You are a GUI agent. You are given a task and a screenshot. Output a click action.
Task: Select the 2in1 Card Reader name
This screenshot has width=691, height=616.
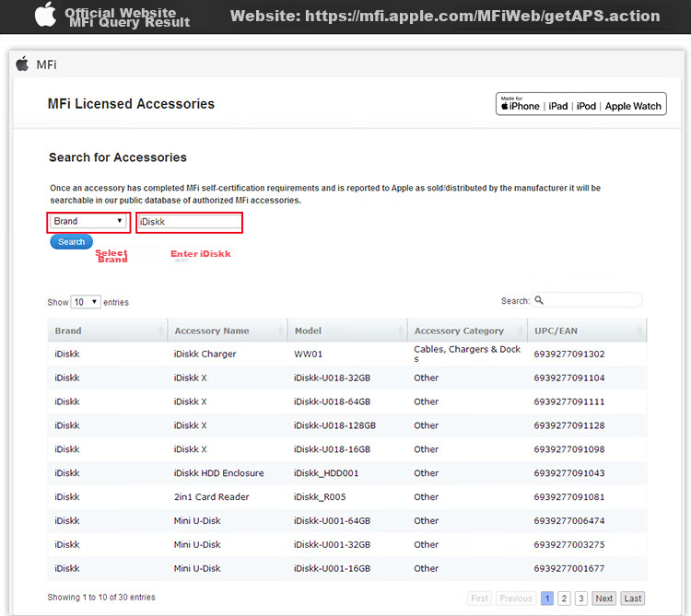pyautogui.click(x=212, y=496)
